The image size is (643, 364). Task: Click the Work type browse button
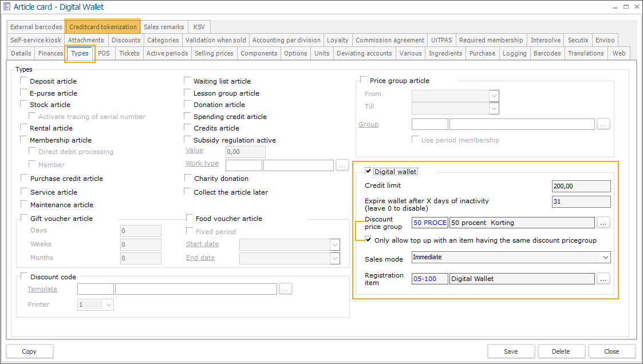tap(342, 165)
